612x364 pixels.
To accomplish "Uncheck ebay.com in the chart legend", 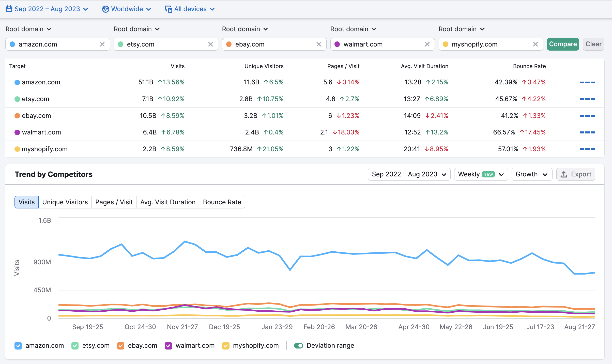I will click(x=121, y=346).
